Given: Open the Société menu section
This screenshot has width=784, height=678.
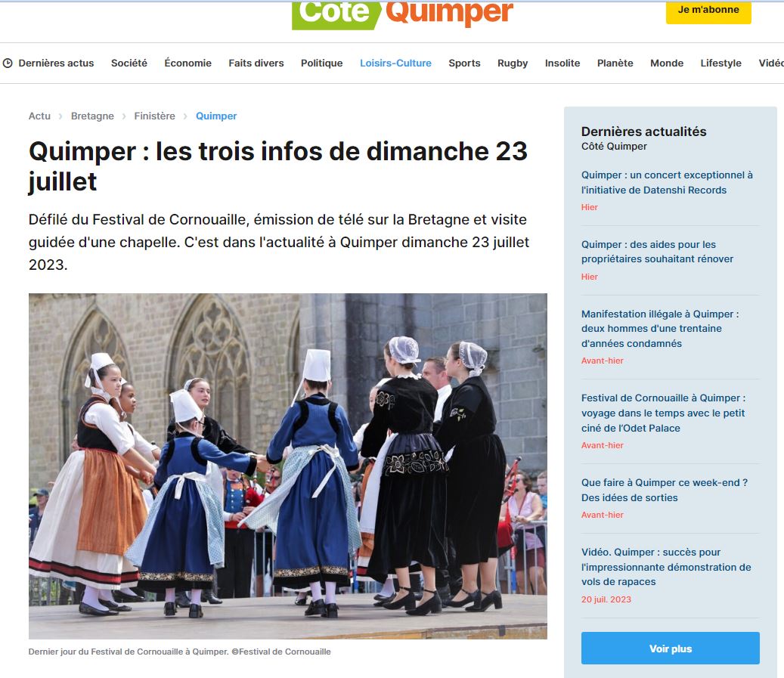Looking at the screenshot, I should point(129,63).
